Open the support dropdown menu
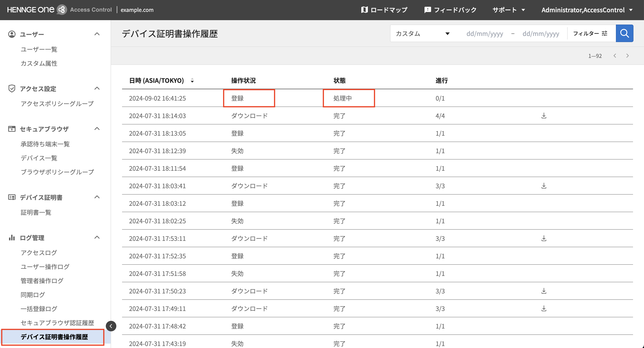The image size is (644, 348). [x=509, y=10]
